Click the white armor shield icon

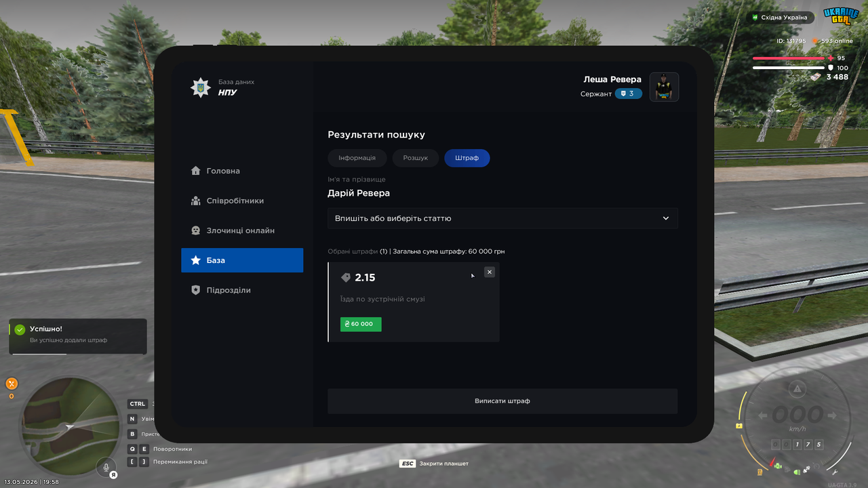click(831, 68)
